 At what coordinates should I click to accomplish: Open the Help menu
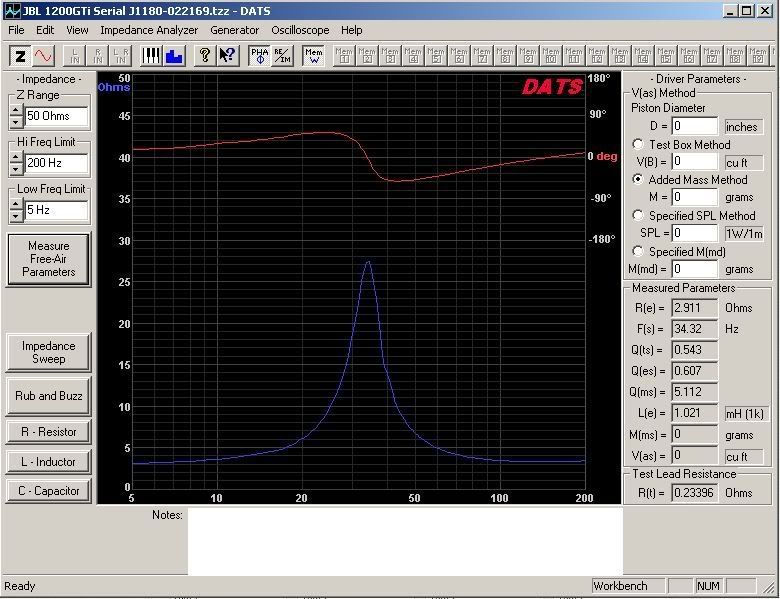pos(351,30)
